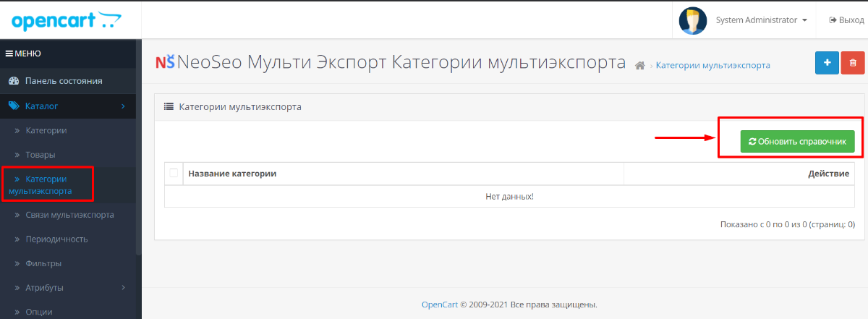Viewport: 868px width, 319px height.
Task: Open the System Administrator dropdown
Action: 761,20
